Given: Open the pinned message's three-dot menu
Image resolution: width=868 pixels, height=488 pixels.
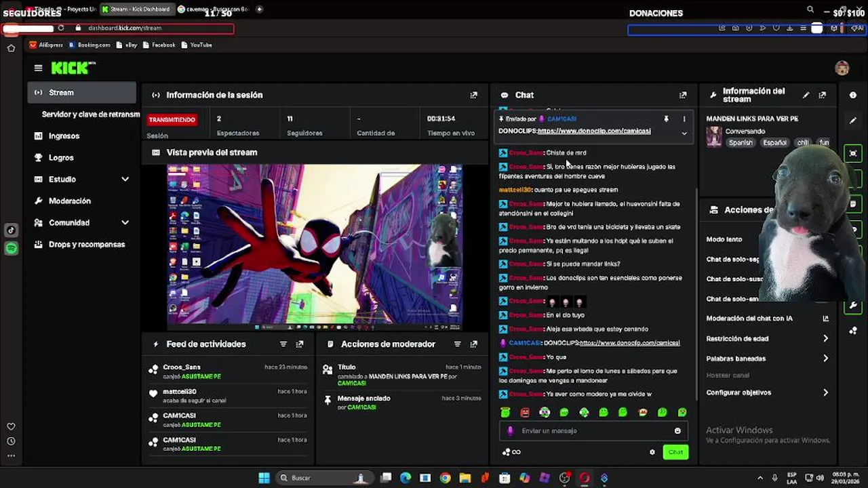Looking at the screenshot, I should click(x=684, y=119).
